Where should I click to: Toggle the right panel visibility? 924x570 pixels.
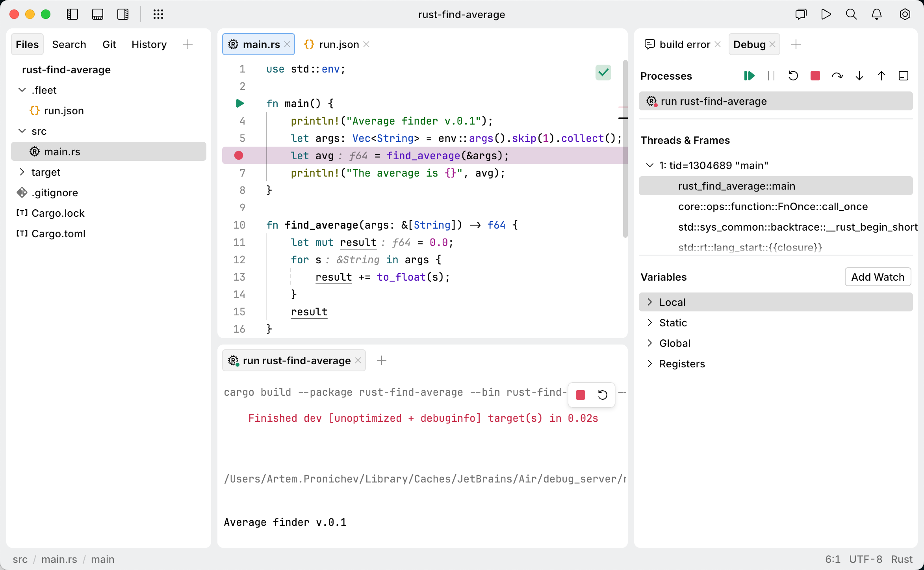point(123,14)
